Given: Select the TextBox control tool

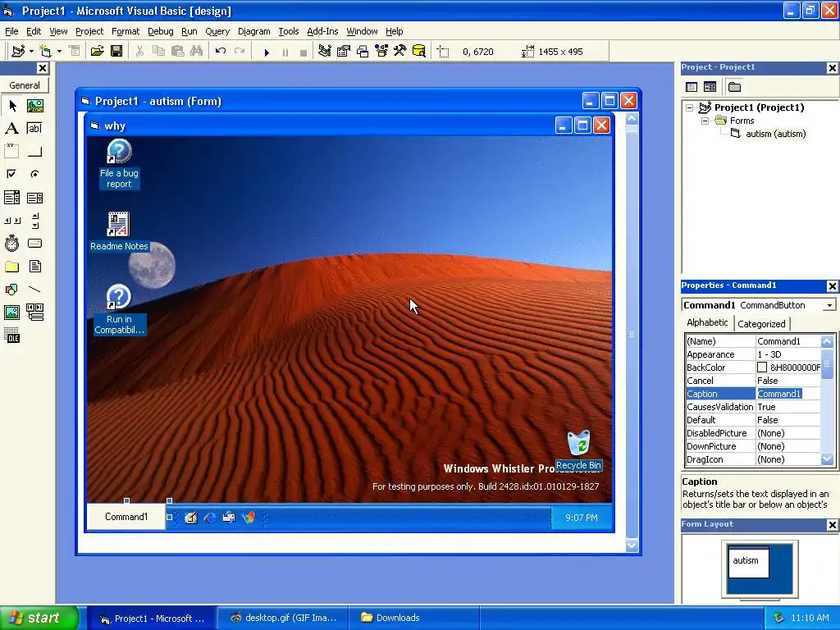Looking at the screenshot, I should click(x=34, y=129).
